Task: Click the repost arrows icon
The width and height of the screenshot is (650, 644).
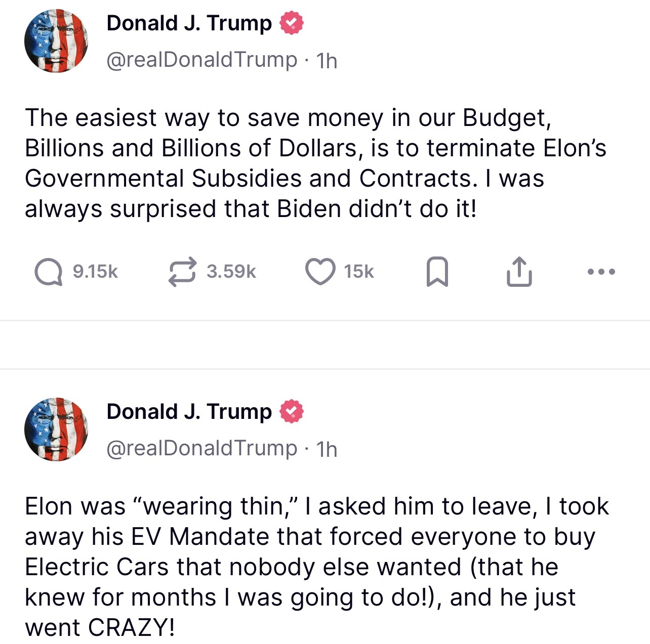Action: [x=182, y=272]
